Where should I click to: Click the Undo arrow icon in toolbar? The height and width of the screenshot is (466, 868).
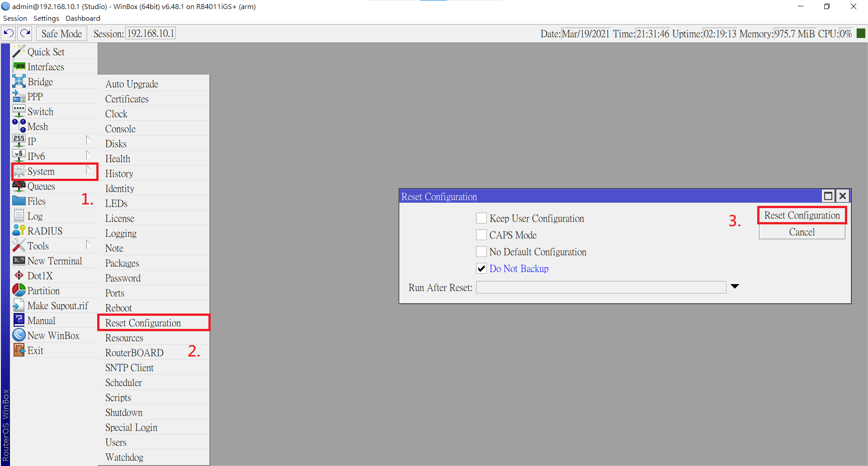pyautogui.click(x=9, y=33)
